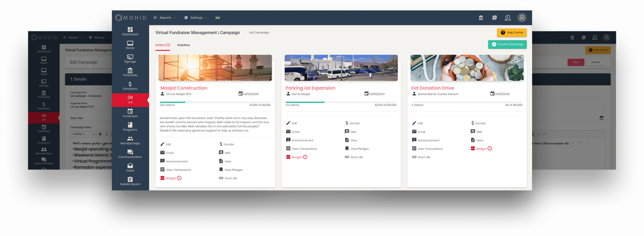The width and height of the screenshot is (644, 236).
Task: Open Financials section in sidebar
Action: (x=130, y=72)
